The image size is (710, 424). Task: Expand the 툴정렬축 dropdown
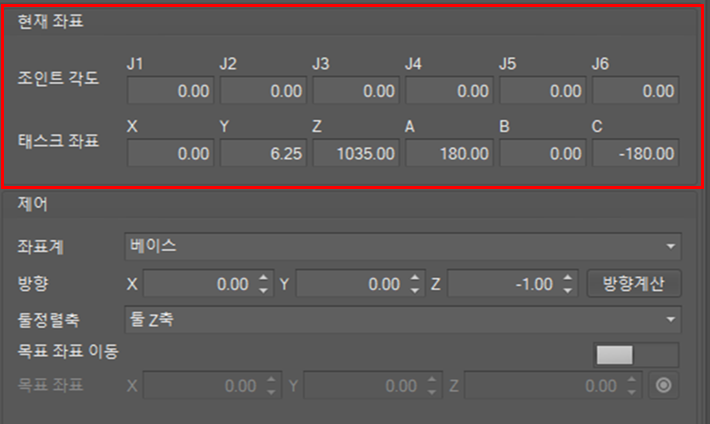point(403,319)
